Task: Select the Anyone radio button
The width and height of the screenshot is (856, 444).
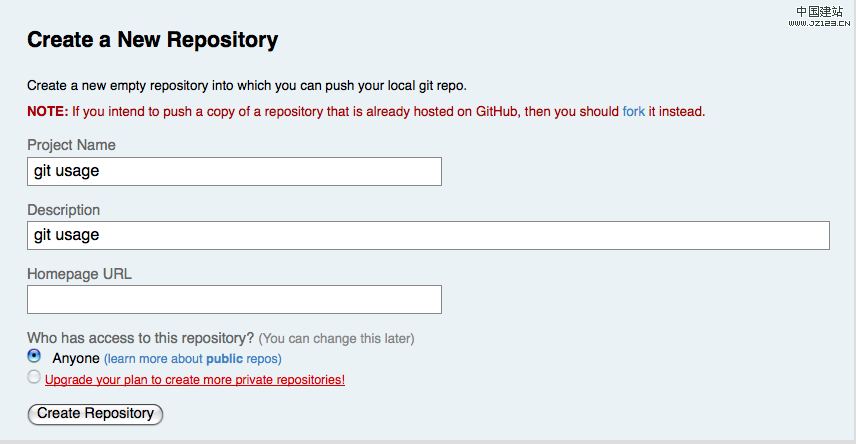Action: 35,356
